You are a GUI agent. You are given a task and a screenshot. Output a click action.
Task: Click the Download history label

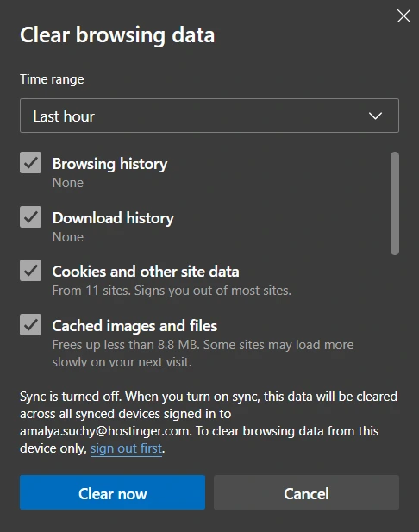[x=113, y=218]
